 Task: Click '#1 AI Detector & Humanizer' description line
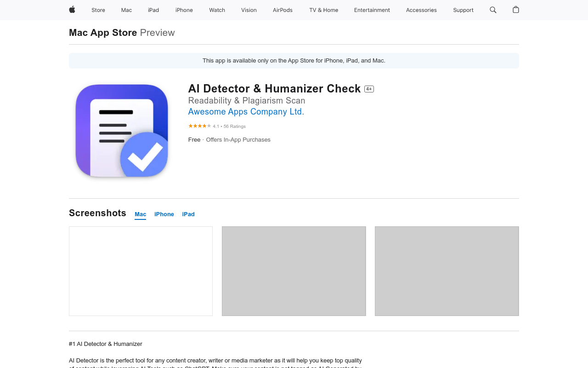[106, 344]
